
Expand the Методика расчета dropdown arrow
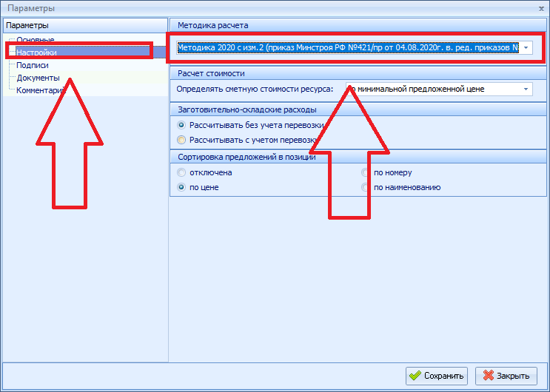tap(526, 47)
